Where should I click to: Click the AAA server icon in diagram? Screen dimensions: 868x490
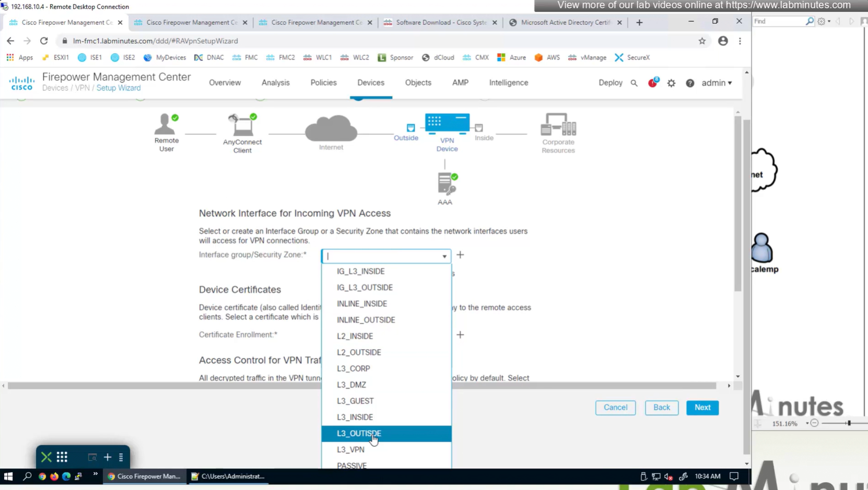[447, 184]
